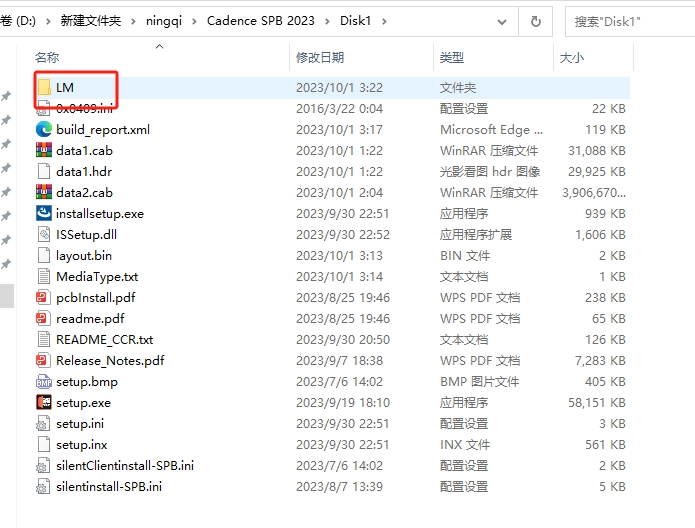Refresh the Disk1 folder view
This screenshot has width=695, height=528.
pos(535,21)
